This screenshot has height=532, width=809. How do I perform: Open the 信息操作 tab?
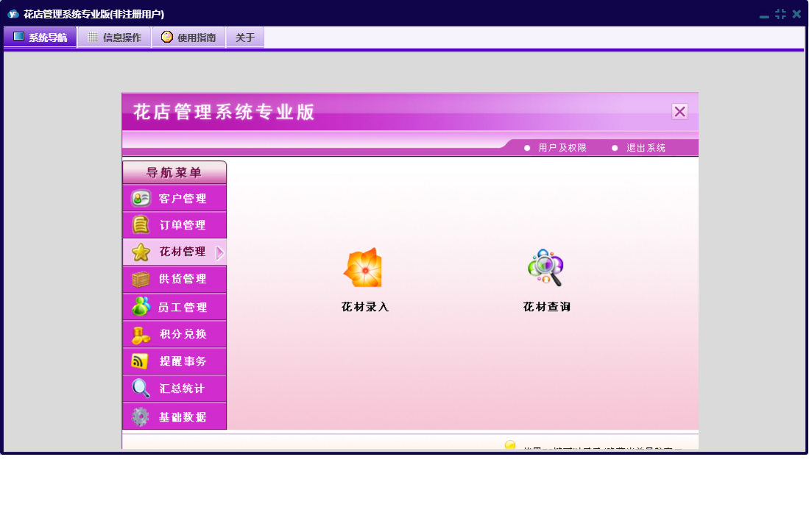pos(115,37)
